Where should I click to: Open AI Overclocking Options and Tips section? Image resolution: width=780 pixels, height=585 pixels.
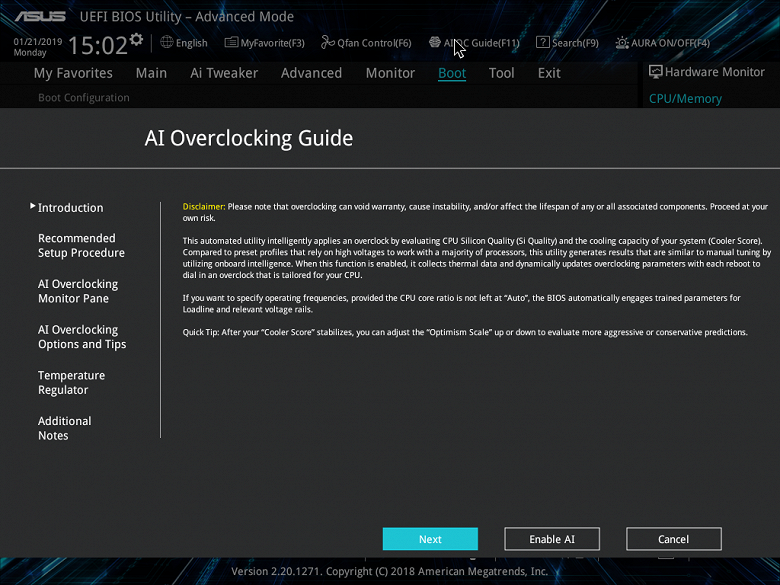pos(82,337)
